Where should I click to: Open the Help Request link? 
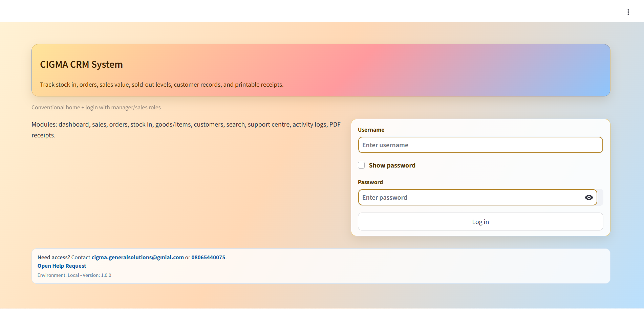pyautogui.click(x=62, y=266)
